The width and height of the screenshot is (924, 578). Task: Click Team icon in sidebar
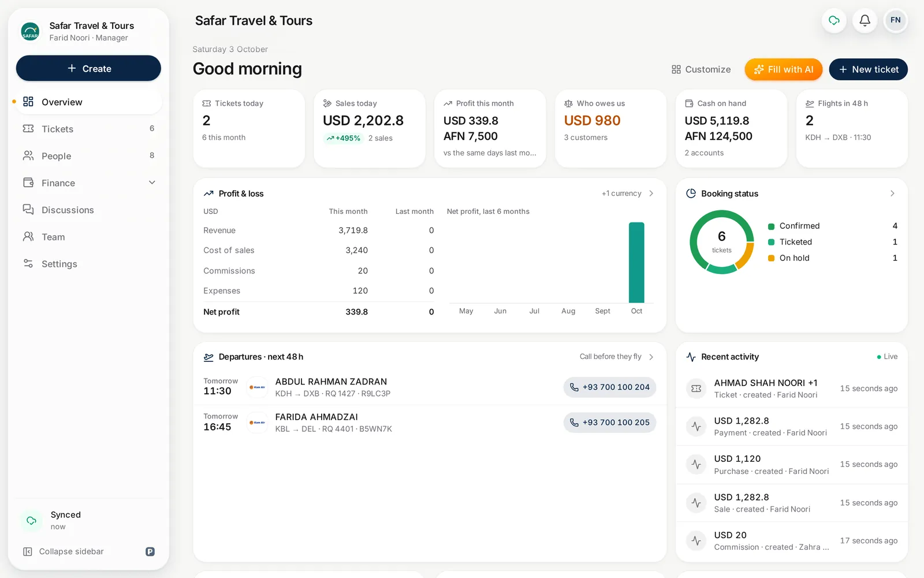pos(28,236)
